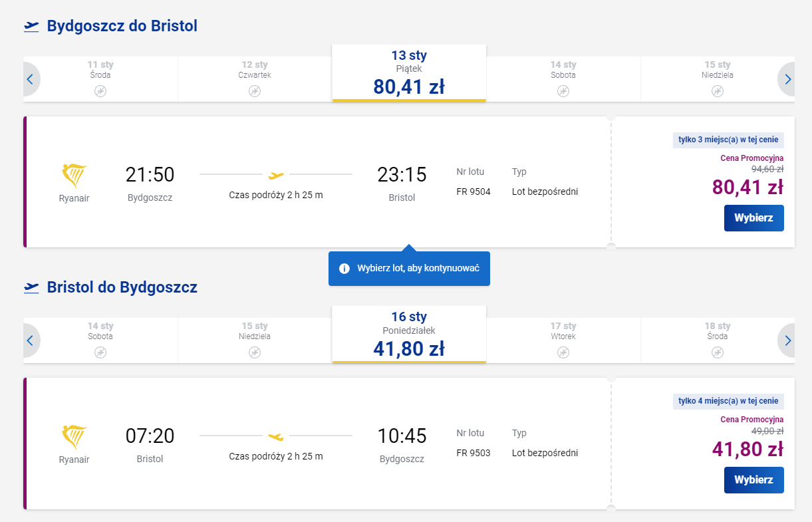Click the 'tylko 4 miejsc(a) w tej cenie' badge
The image size is (812, 522).
coord(728,401)
